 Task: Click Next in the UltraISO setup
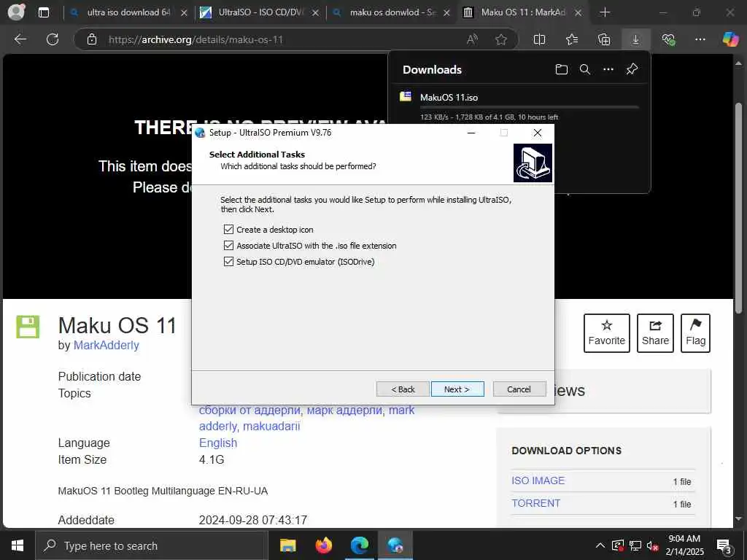click(x=457, y=389)
